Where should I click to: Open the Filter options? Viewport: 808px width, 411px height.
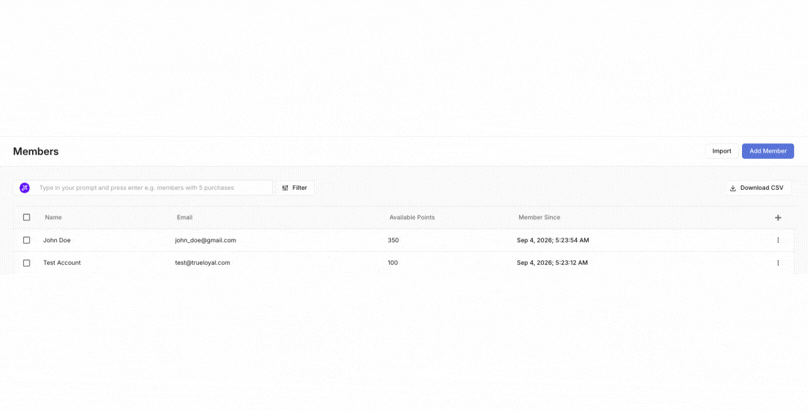point(295,188)
